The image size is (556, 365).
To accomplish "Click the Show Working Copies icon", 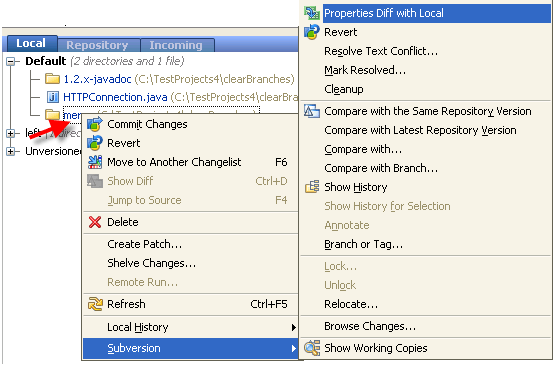I will click(x=312, y=348).
